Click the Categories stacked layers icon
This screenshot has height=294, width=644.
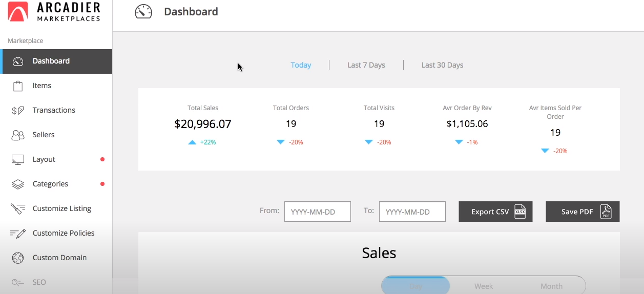18,184
